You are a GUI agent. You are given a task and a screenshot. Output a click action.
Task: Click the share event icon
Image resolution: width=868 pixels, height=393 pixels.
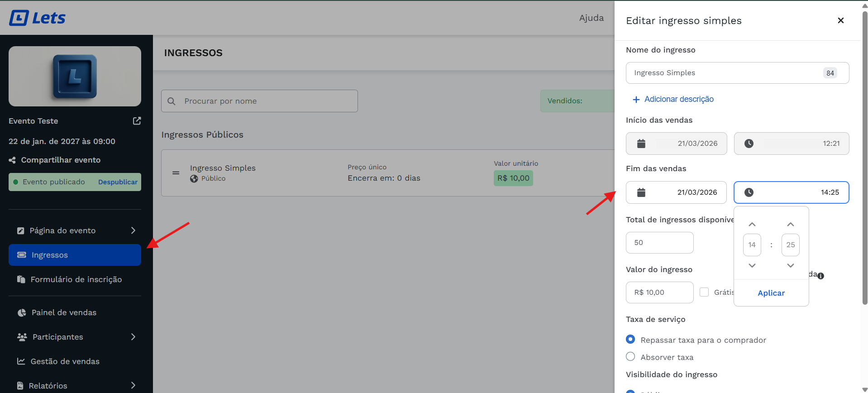12,160
